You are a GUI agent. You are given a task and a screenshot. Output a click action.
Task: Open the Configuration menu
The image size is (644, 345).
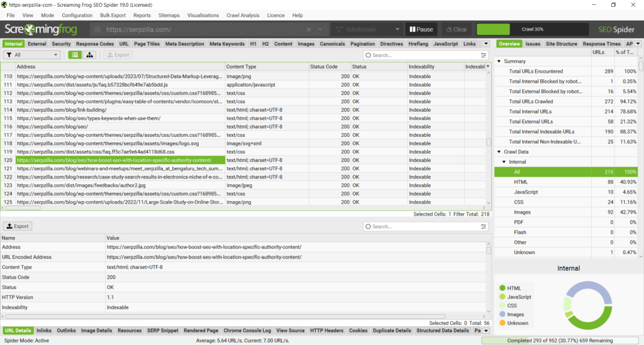77,15
